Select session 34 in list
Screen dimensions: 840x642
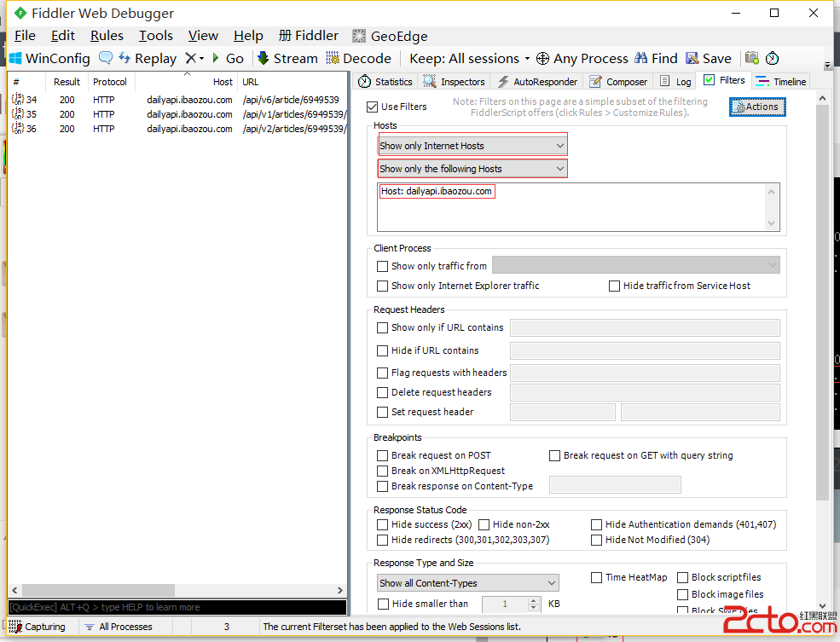[x=177, y=100]
